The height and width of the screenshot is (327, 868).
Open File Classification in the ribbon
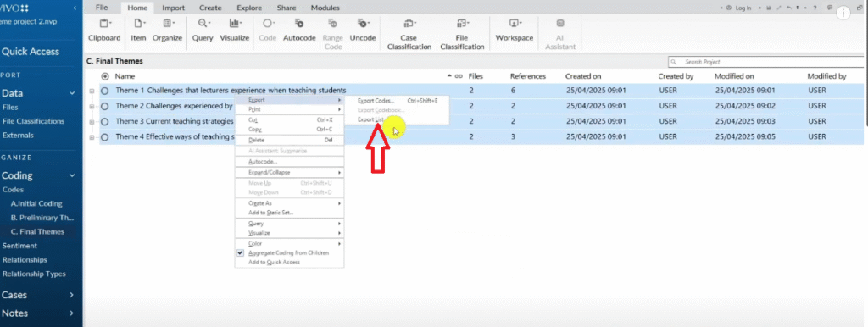tap(462, 34)
